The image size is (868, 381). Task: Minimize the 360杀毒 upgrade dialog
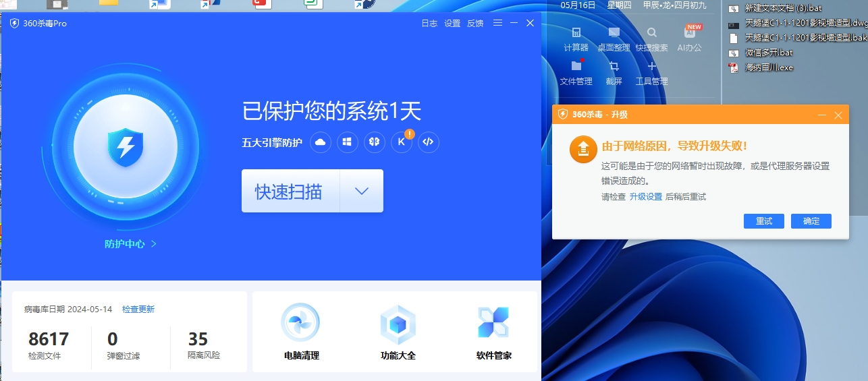click(822, 115)
